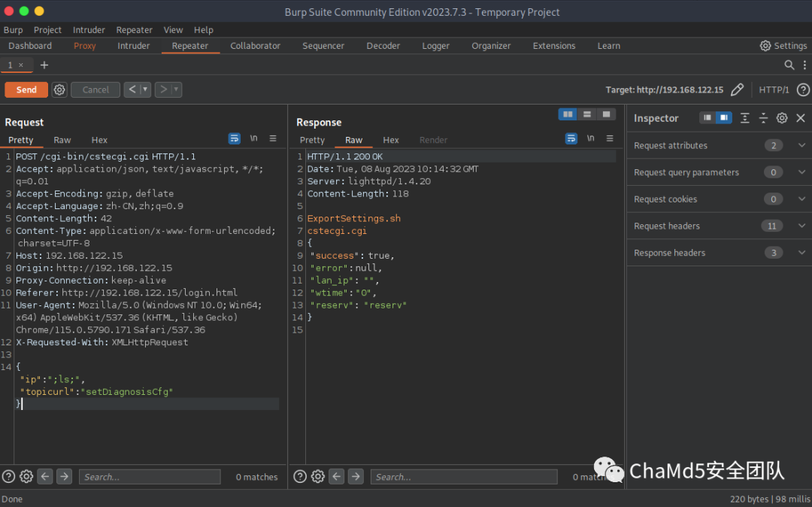Switch to the Learn tab

point(608,46)
